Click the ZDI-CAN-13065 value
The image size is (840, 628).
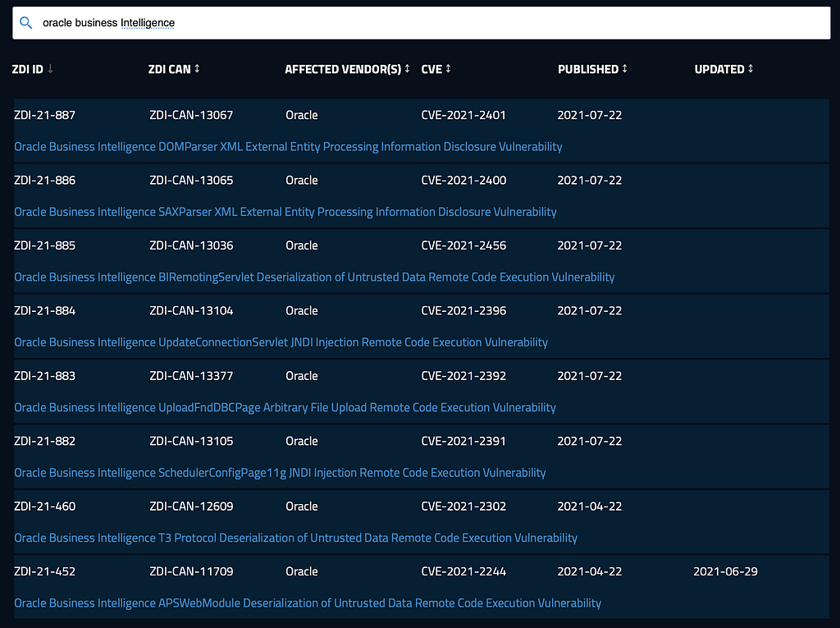pyautogui.click(x=191, y=181)
